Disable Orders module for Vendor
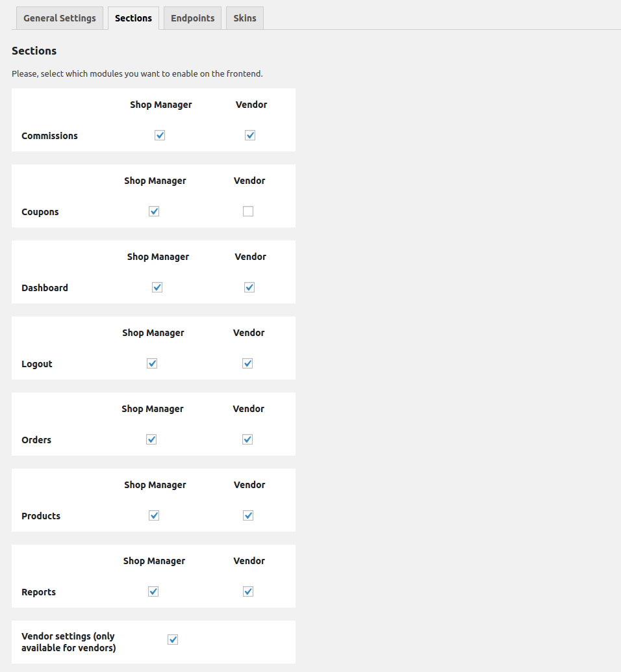 tap(247, 439)
